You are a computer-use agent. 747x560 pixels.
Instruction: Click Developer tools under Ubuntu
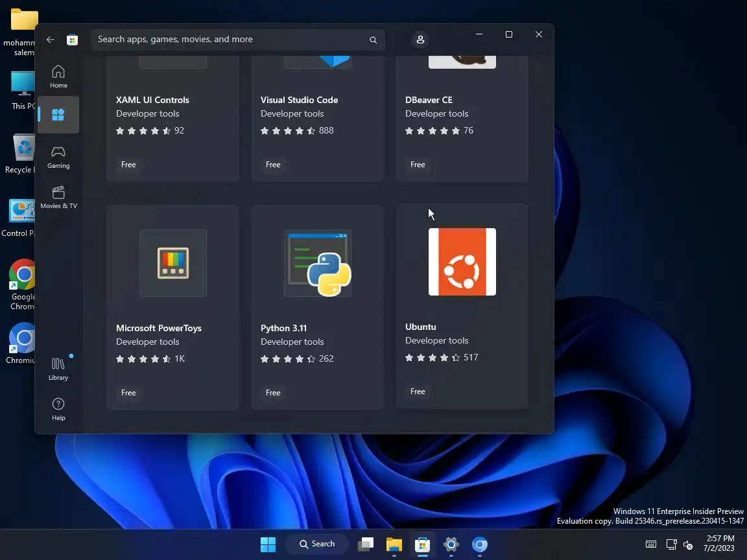[437, 340]
